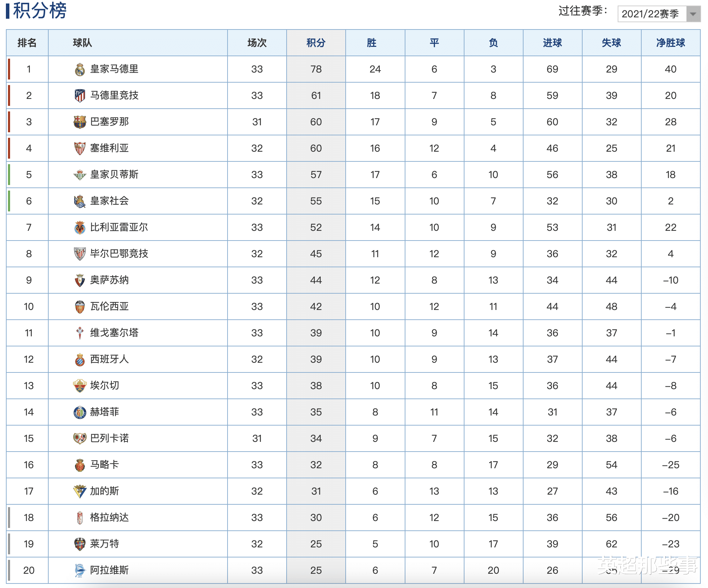708x588 pixels.
Task: Open team link 塞维利亚
Action: pyautogui.click(x=109, y=148)
